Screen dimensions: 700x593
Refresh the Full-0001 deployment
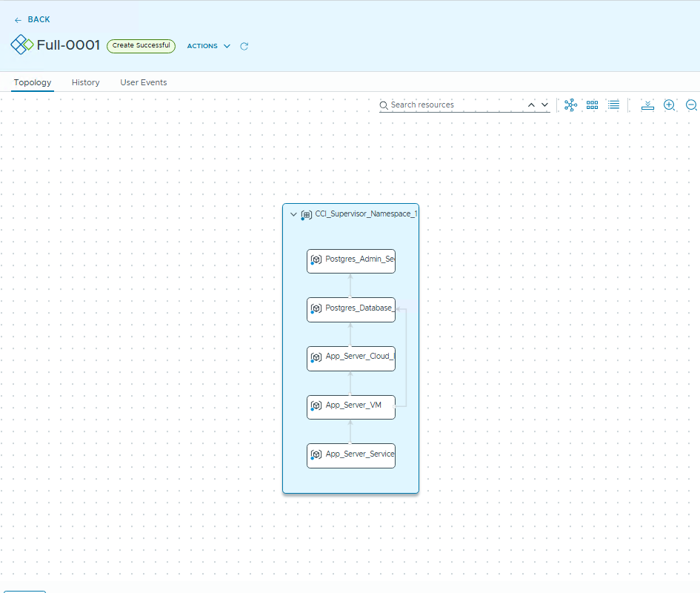(244, 46)
